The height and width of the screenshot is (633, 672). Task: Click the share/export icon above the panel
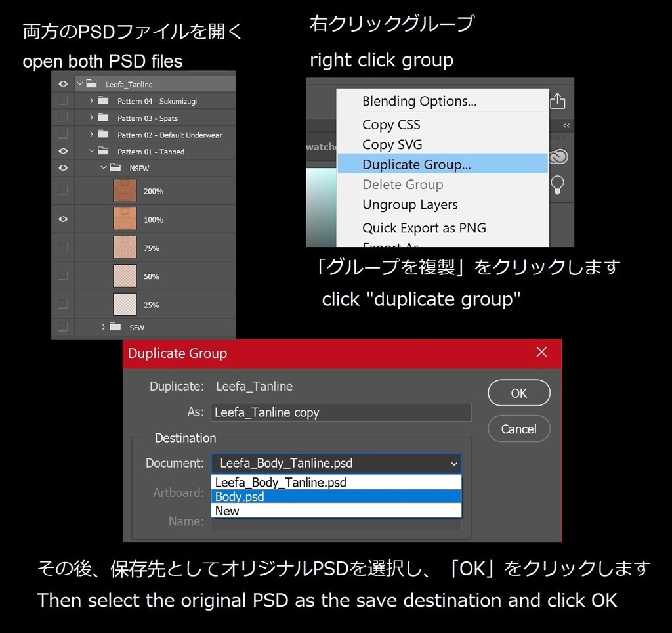[x=558, y=100]
